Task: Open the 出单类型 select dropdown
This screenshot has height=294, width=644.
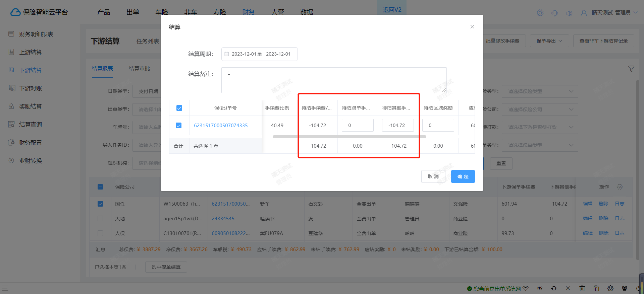Action: [x=147, y=109]
